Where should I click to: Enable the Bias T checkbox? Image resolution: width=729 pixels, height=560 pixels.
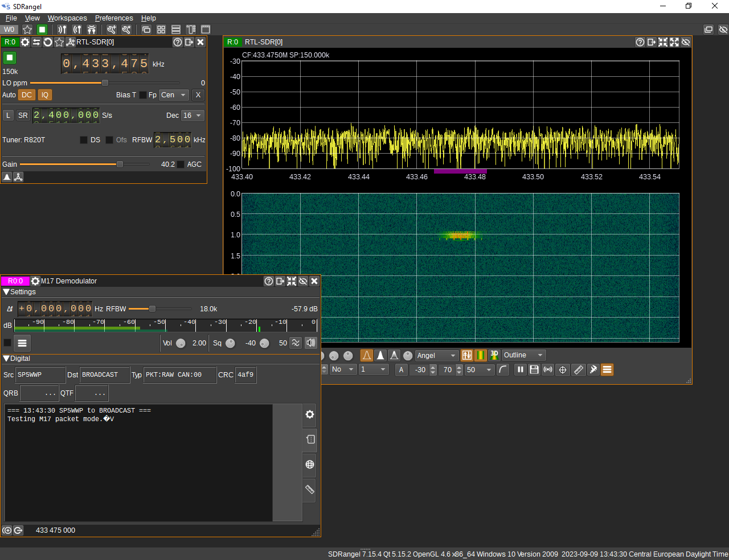pos(143,95)
